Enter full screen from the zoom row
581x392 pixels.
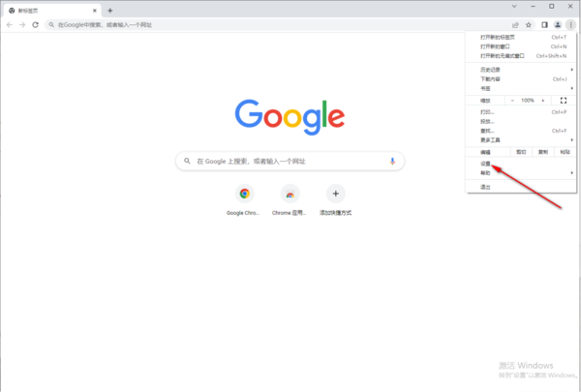tap(564, 101)
